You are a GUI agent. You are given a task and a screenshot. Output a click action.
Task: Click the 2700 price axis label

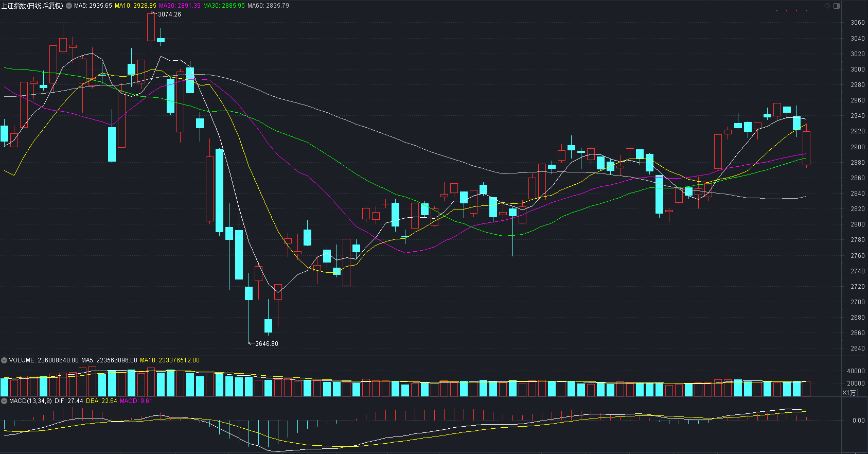coord(858,302)
